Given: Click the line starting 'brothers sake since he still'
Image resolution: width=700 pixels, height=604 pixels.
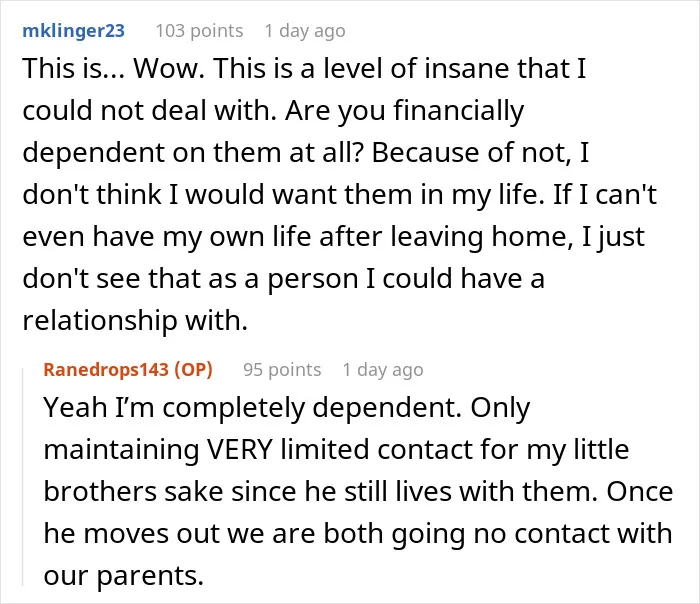Looking at the screenshot, I should (358, 492).
